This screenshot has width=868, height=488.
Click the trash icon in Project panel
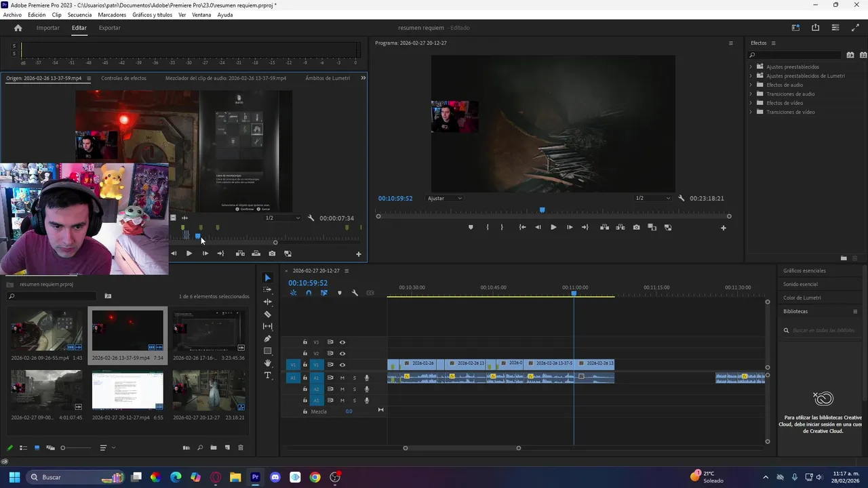point(240,448)
